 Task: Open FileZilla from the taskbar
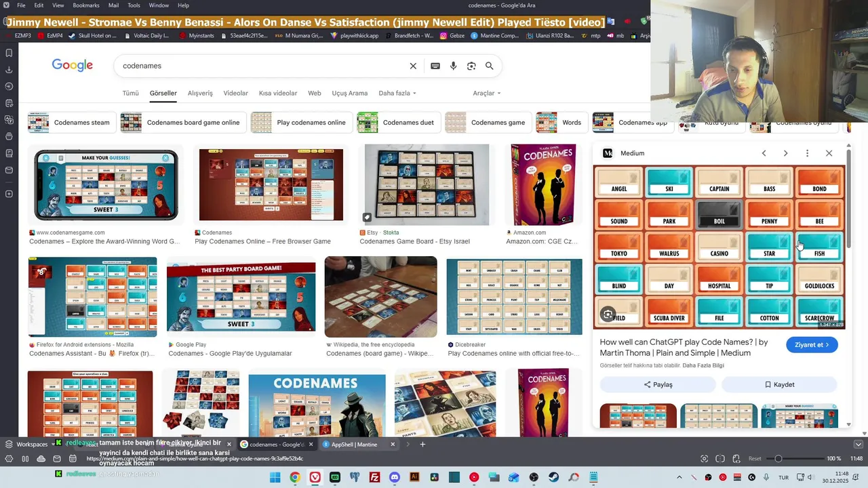click(x=374, y=478)
